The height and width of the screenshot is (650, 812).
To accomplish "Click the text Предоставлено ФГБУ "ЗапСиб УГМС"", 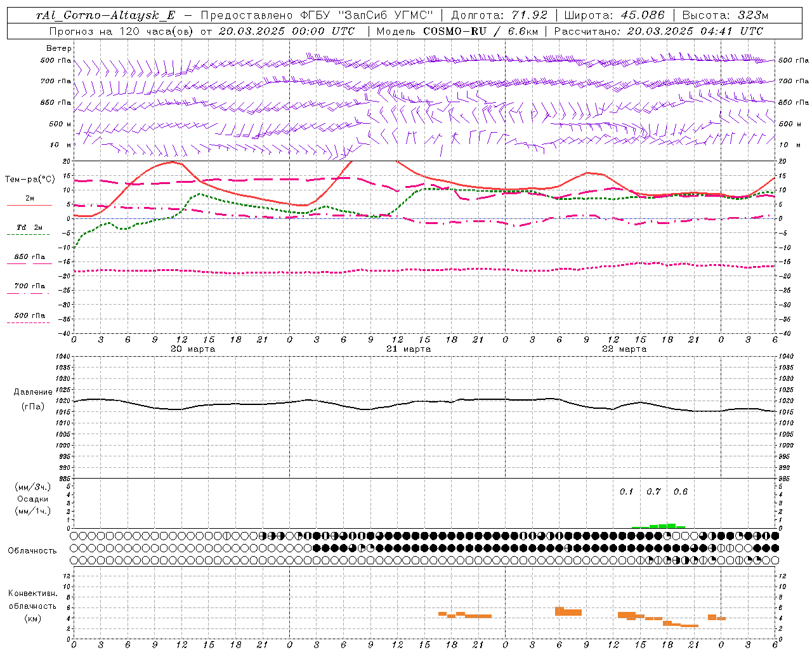I will pyautogui.click(x=317, y=15).
